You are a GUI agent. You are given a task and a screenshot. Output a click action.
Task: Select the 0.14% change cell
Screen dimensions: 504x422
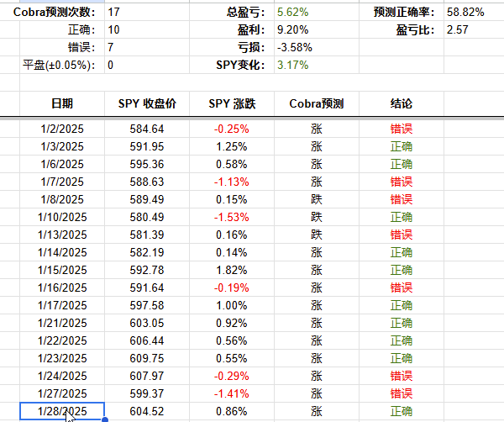click(232, 252)
